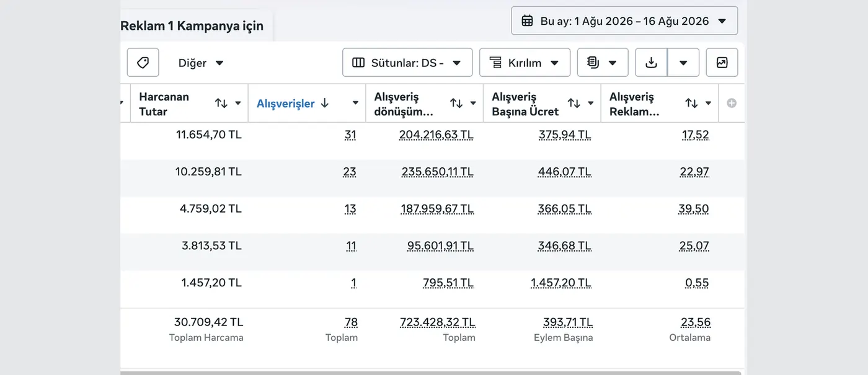Sort by the Alışveriş Reklam sort arrows
The image size is (868, 375).
point(691,104)
